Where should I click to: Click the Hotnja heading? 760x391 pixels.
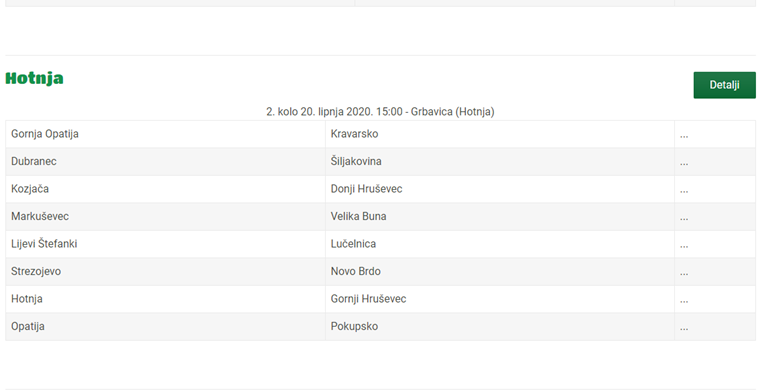point(34,78)
